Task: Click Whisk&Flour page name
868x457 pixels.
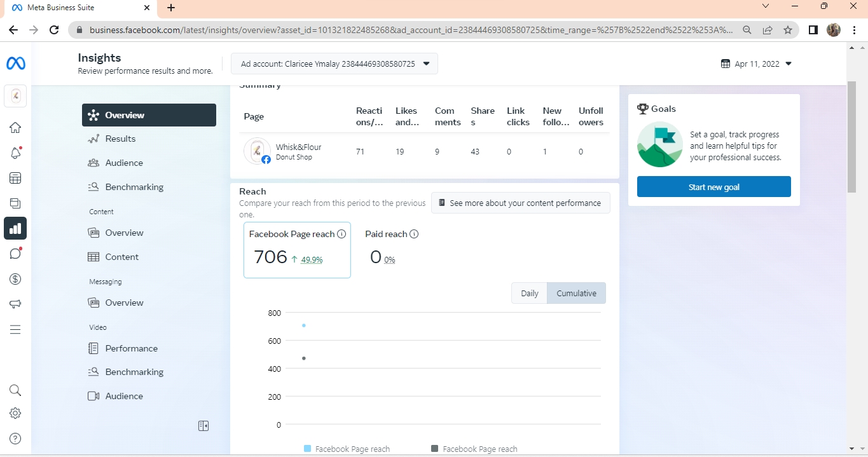Action: click(298, 147)
